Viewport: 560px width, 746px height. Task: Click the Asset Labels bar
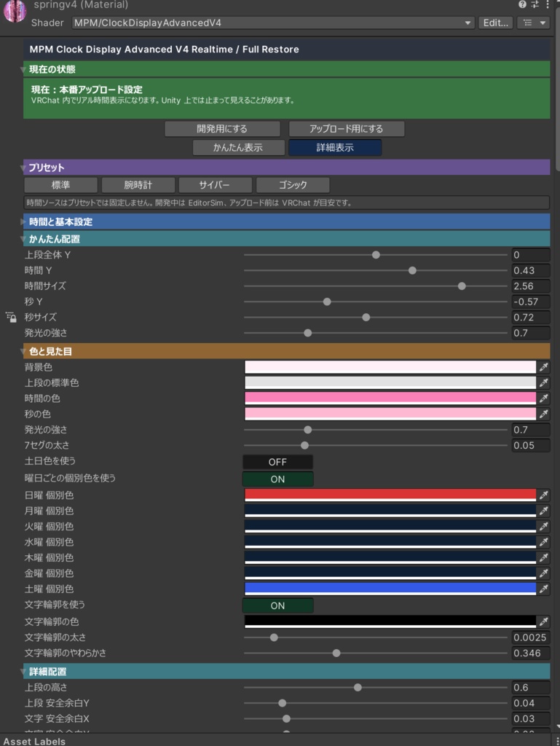280,741
